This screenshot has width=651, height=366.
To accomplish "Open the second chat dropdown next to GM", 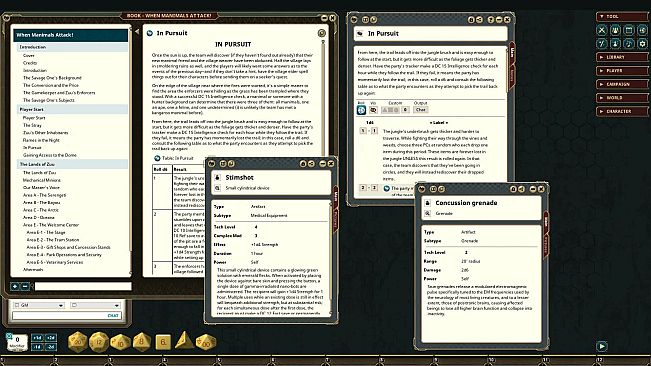I will click(x=95, y=305).
